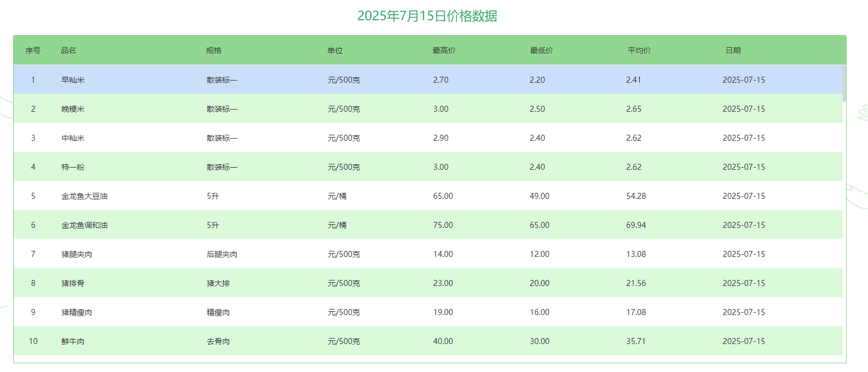This screenshot has height=372, width=868.
Task: Select the 金龙鱼大豆油 product name cell
Action: 84,196
